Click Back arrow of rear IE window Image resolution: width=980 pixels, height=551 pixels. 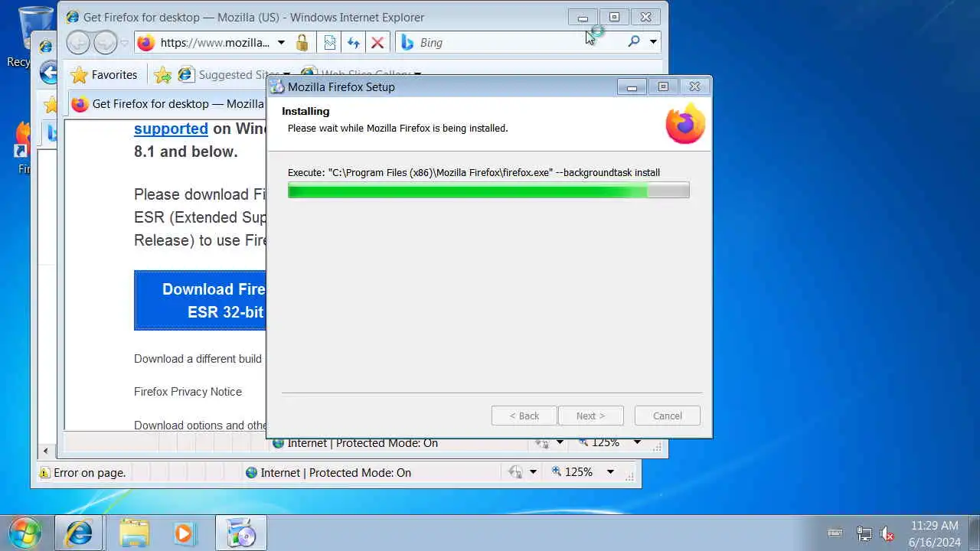(x=48, y=73)
